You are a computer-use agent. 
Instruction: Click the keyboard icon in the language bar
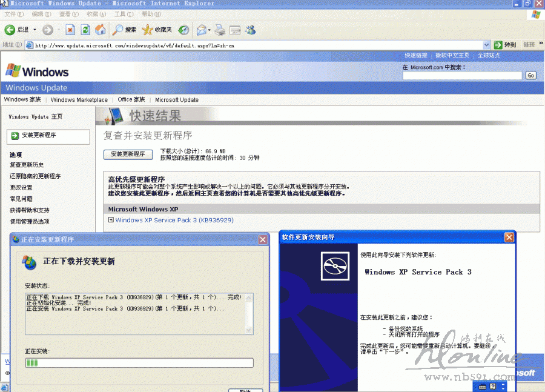click(483, 387)
